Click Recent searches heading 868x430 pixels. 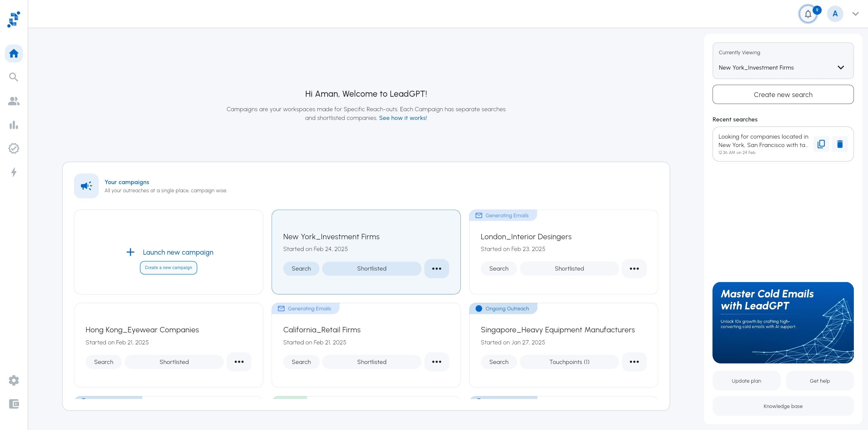click(x=735, y=119)
